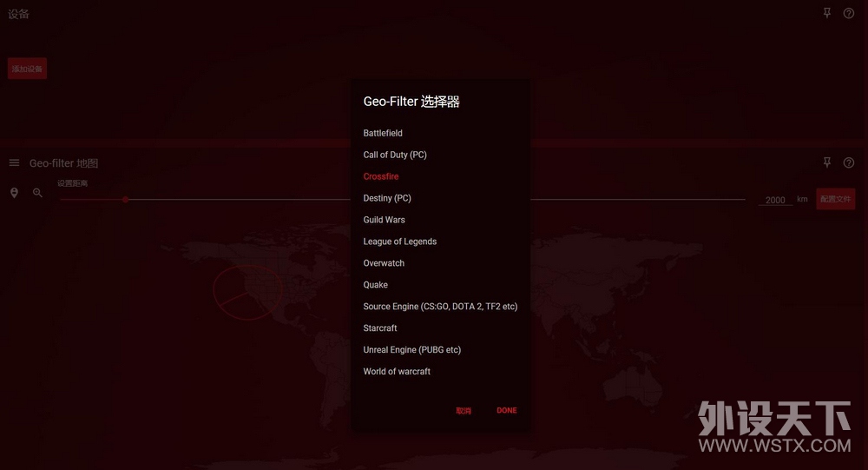868x470 pixels.
Task: Select Call of Duty (PC)
Action: [395, 155]
